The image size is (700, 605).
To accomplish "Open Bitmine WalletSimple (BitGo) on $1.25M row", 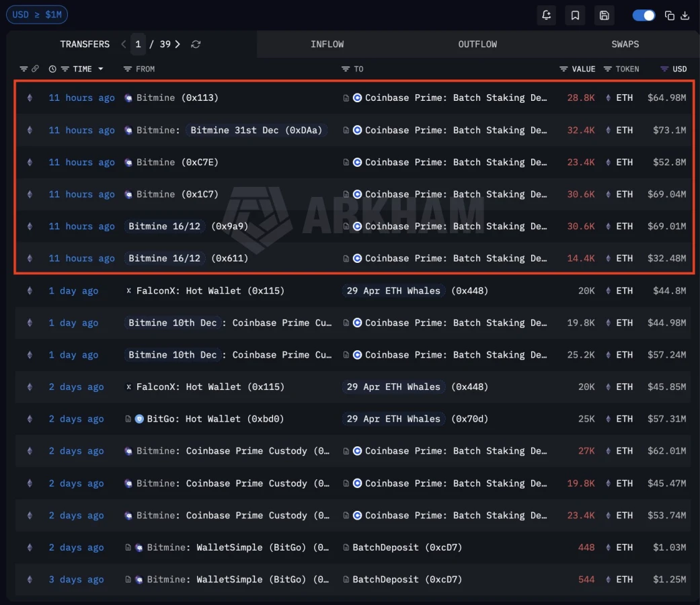I will tap(238, 579).
